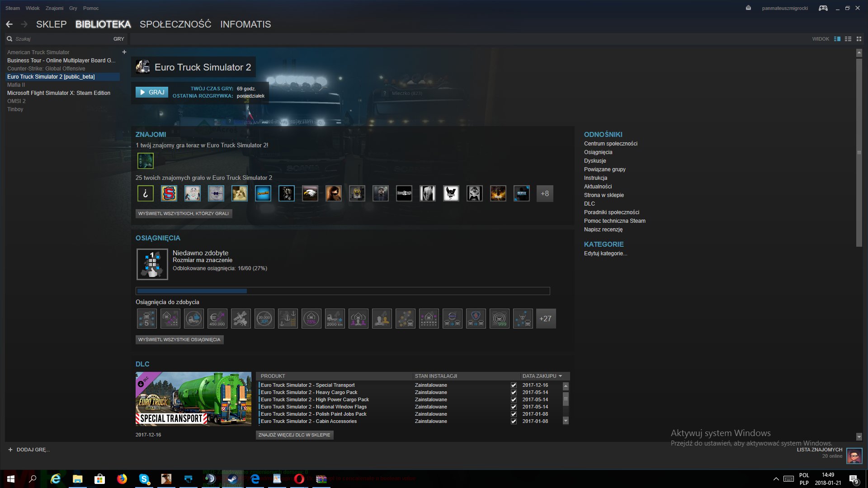Toggle National Window Flags checkbox
The width and height of the screenshot is (868, 488).
point(514,407)
